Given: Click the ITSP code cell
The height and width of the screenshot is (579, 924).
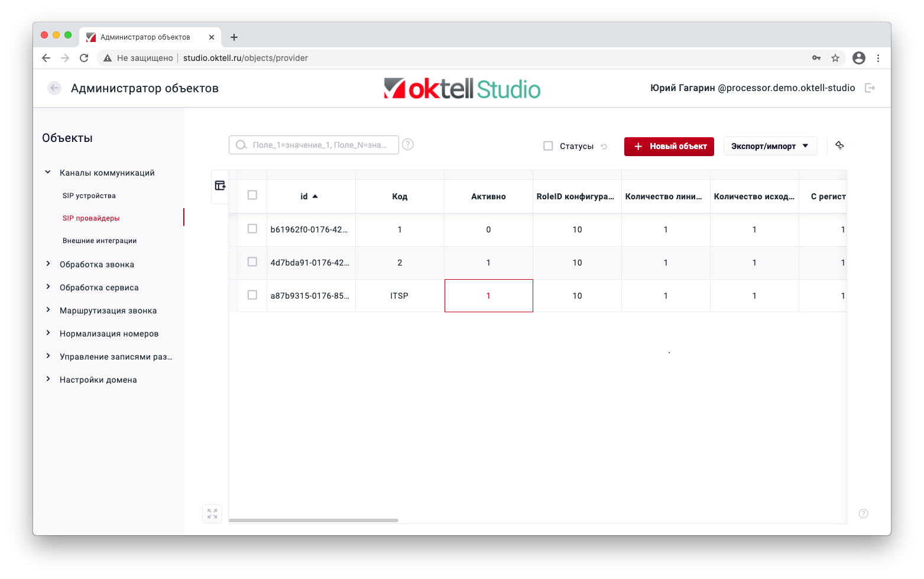Looking at the screenshot, I should point(400,296).
